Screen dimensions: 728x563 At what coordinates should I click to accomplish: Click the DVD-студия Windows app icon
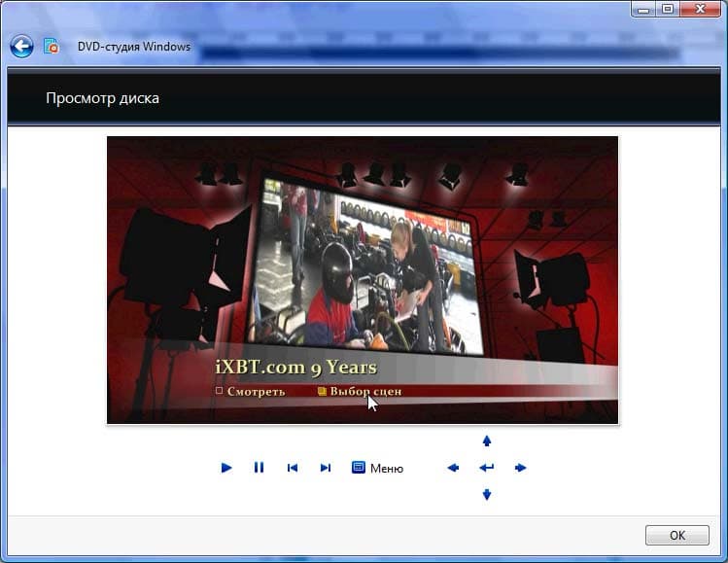[x=52, y=46]
